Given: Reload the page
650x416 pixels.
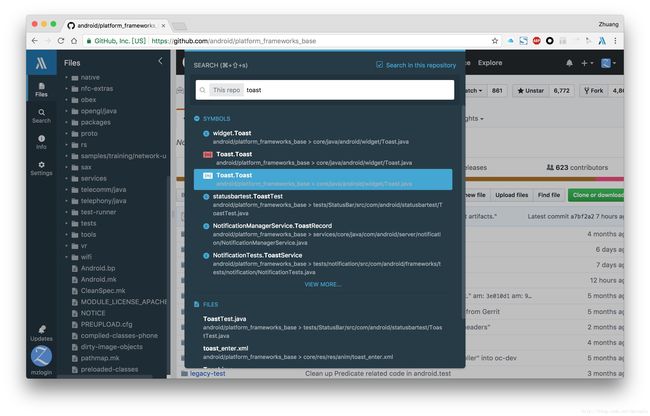Looking at the screenshot, I should click(61, 41).
